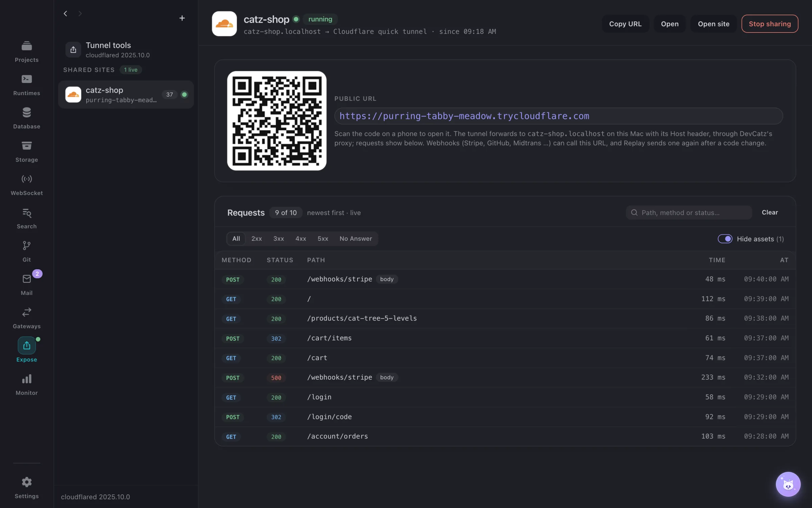The image size is (812, 508).
Task: Open the Storage section
Action: pyautogui.click(x=26, y=151)
